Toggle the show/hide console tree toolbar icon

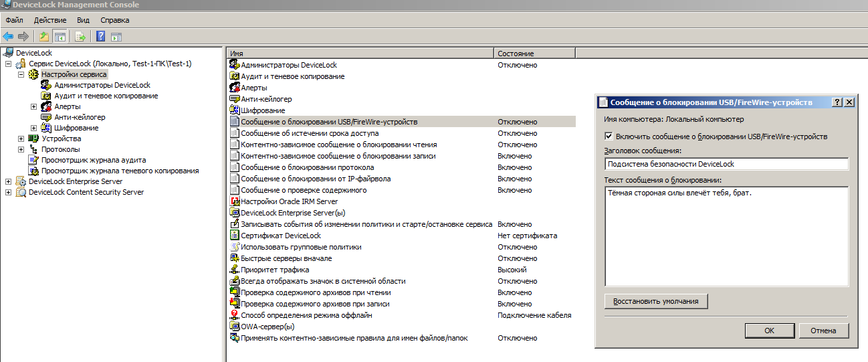coord(60,37)
